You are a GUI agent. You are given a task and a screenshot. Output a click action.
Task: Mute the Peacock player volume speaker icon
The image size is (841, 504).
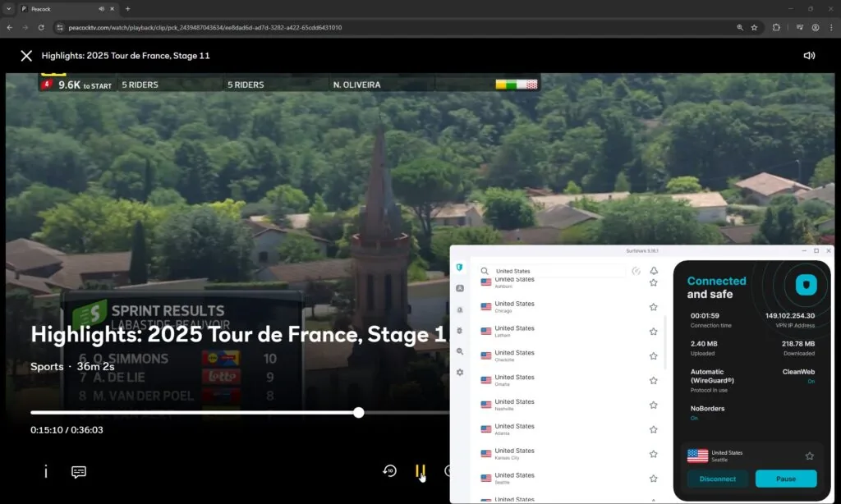(809, 56)
